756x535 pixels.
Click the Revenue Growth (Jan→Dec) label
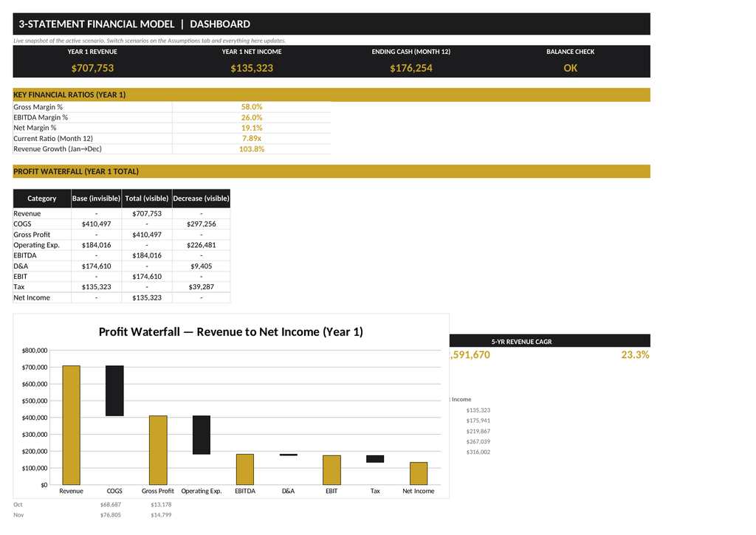(58, 149)
